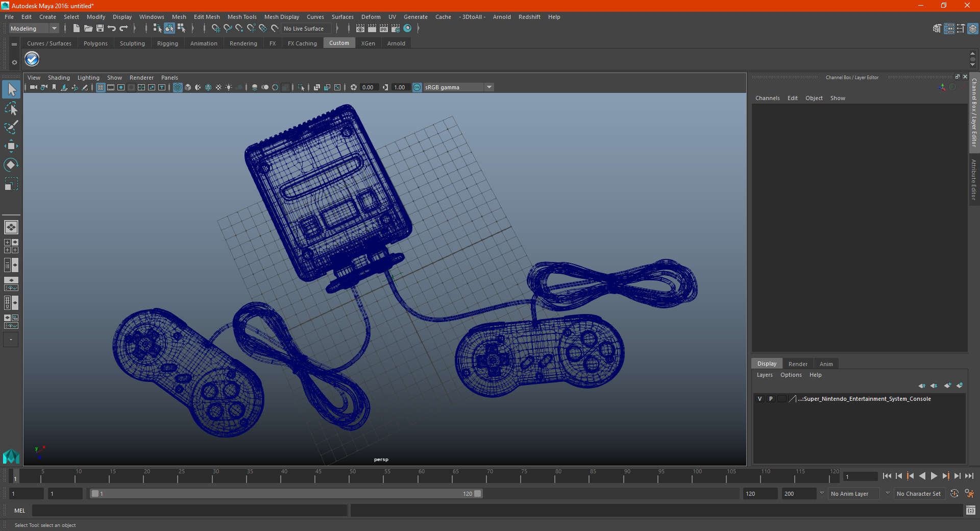Toggle snap to curves
The image size is (980, 531).
(228, 29)
